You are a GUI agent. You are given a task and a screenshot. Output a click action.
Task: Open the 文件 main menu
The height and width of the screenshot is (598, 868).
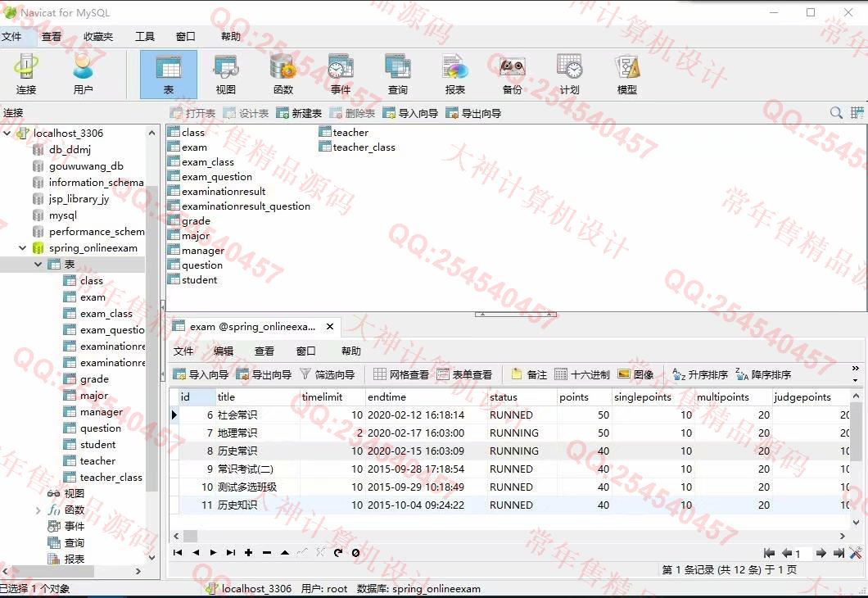click(x=11, y=37)
